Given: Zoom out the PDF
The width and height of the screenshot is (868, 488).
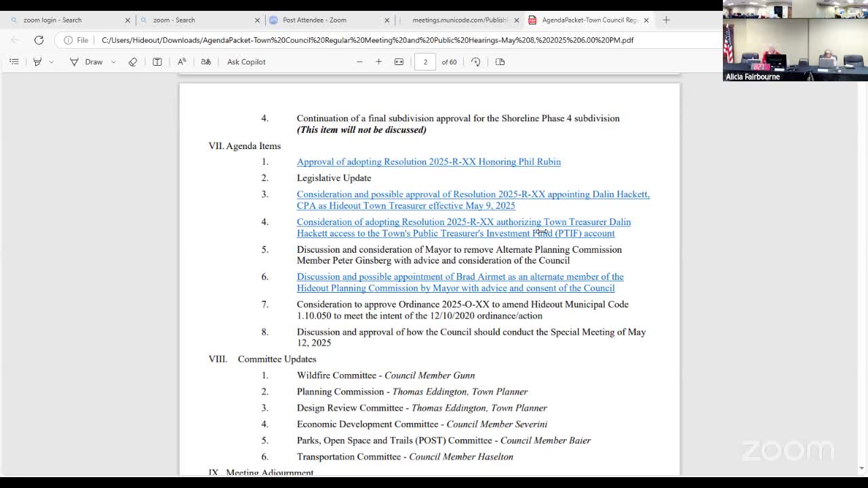Looking at the screenshot, I should pyautogui.click(x=359, y=62).
